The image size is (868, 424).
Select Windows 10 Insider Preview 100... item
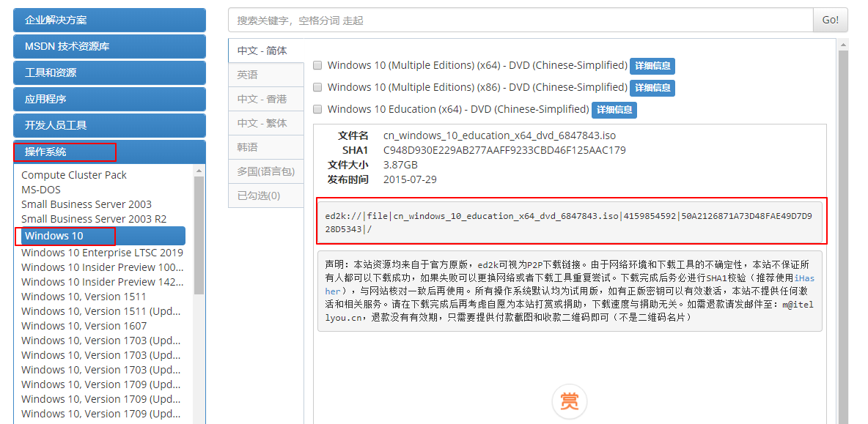[103, 267]
